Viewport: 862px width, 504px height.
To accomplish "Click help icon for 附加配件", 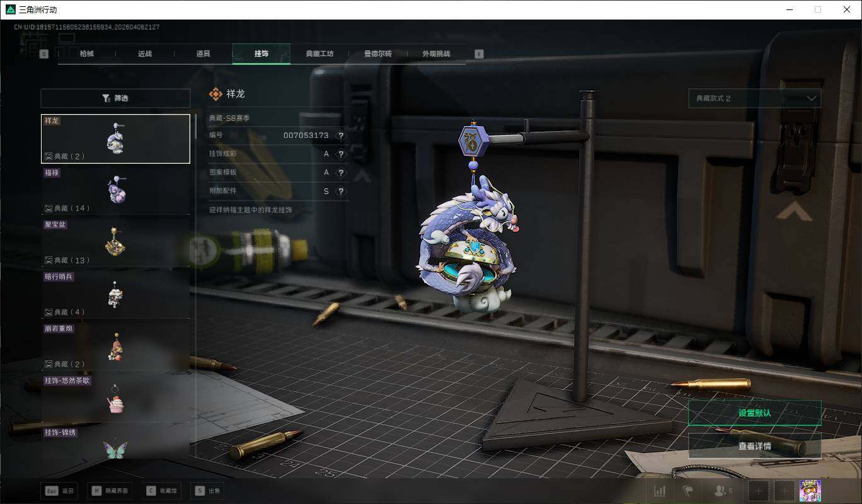I will pos(341,192).
